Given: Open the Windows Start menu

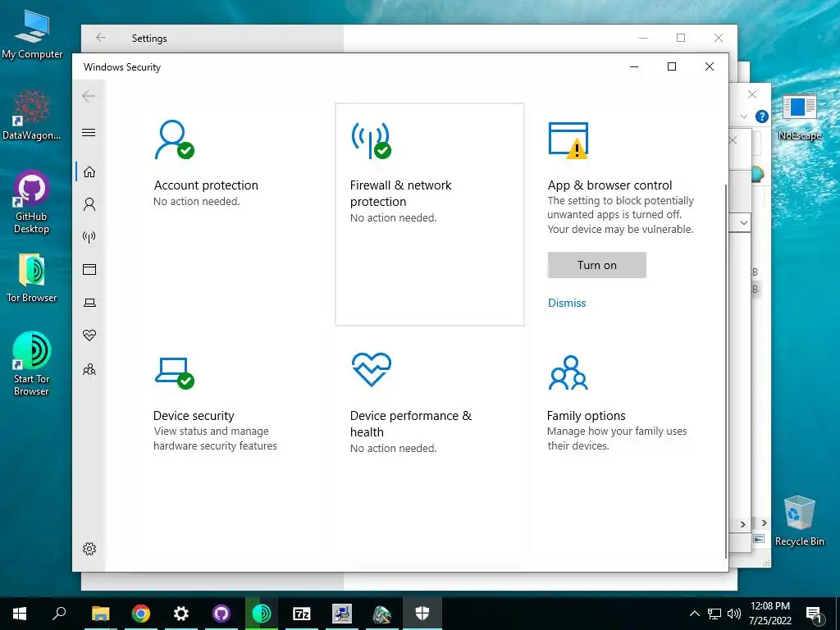Looking at the screenshot, I should 20,614.
